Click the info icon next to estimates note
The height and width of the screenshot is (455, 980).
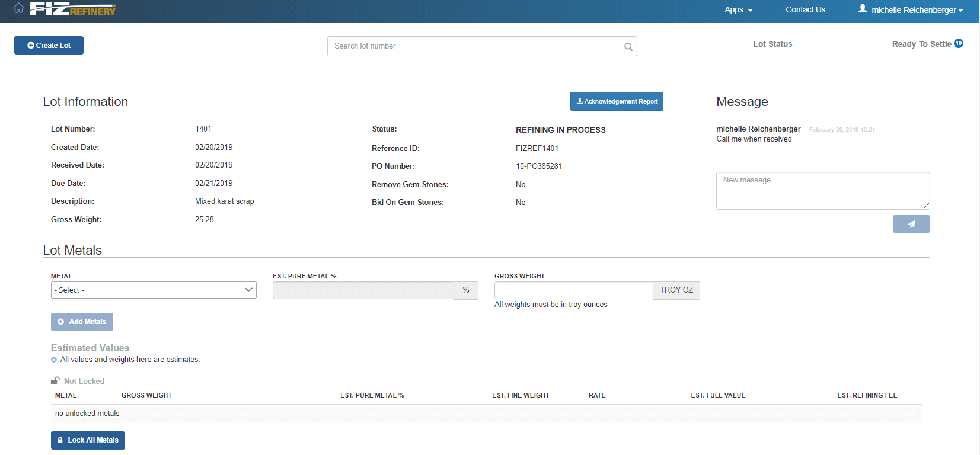[x=54, y=360]
